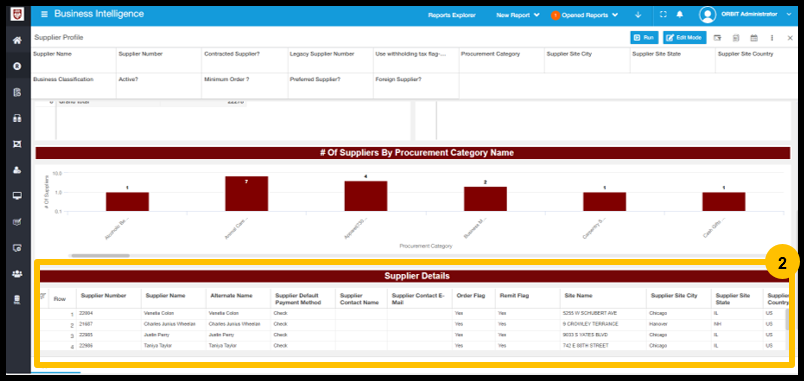The width and height of the screenshot is (804, 381).
Task: Click the chart's horizontal scrollbar thumb
Action: 100,255
